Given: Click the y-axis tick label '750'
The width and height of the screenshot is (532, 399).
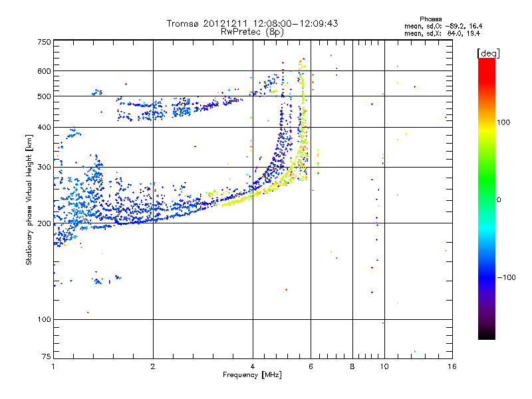Looking at the screenshot, I should click(44, 42).
